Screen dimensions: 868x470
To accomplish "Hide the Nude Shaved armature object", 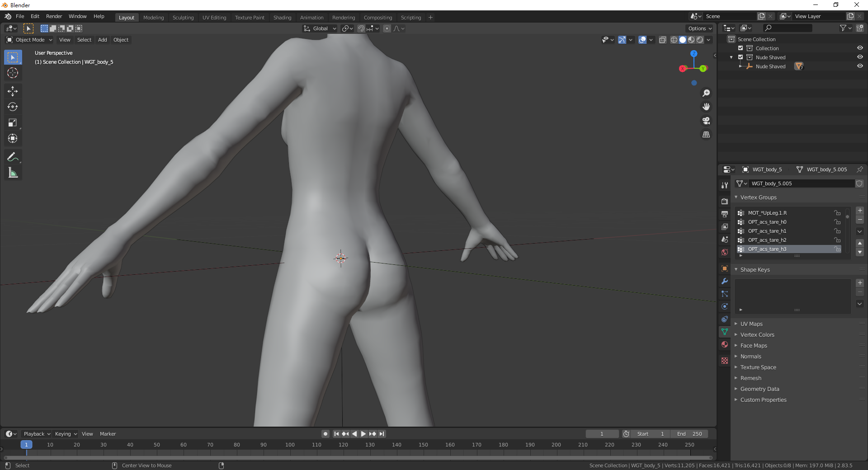I will (860, 66).
